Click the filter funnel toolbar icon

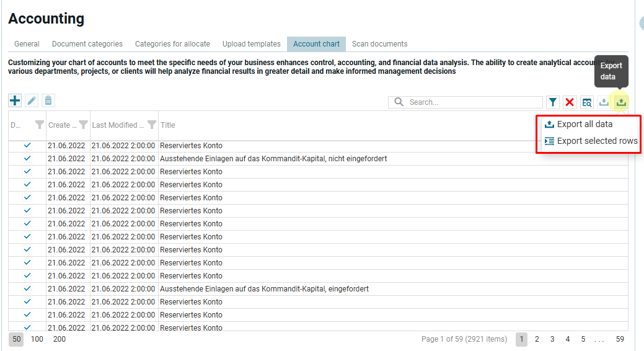click(553, 102)
